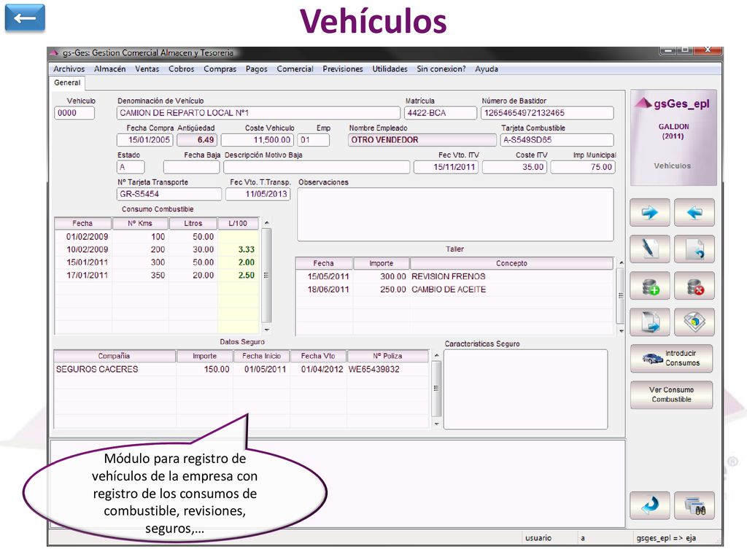
Task: Click the Características Seguro text area
Action: (x=525, y=389)
